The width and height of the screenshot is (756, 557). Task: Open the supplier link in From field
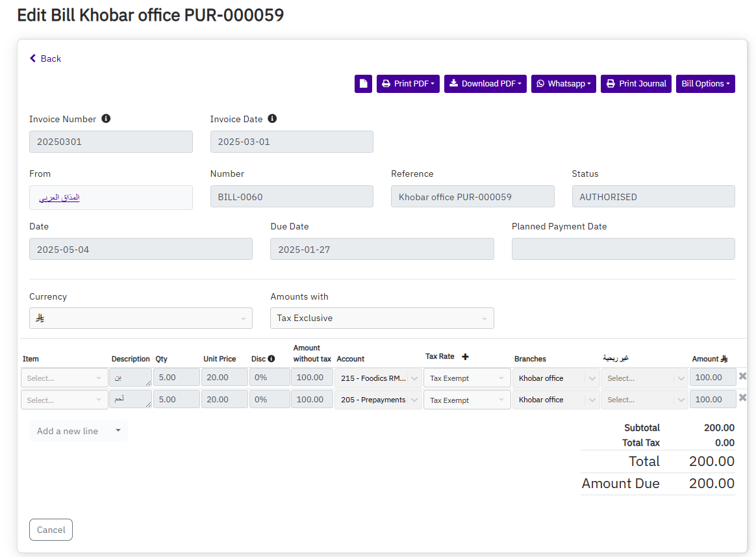tap(59, 198)
